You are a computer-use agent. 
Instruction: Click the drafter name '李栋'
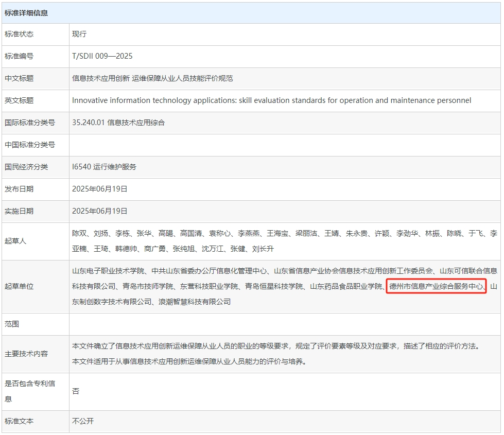pos(123,233)
